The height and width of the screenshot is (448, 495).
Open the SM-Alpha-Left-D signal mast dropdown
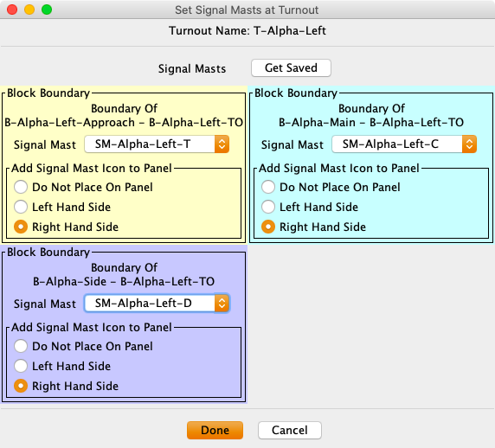tap(157, 304)
